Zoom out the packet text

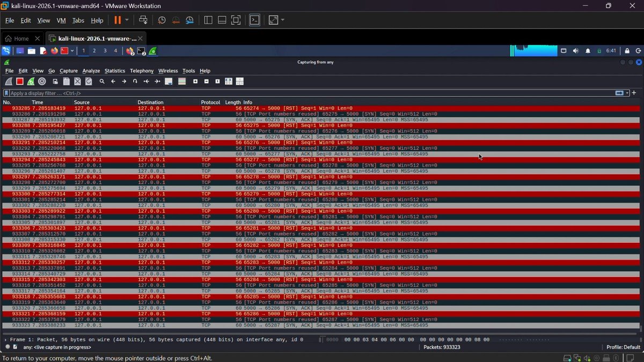click(206, 81)
